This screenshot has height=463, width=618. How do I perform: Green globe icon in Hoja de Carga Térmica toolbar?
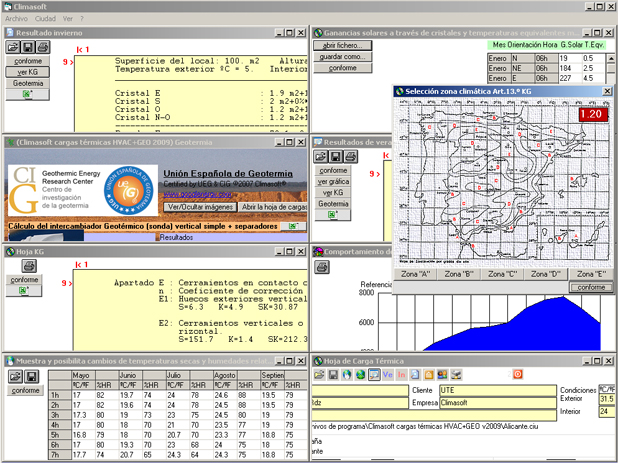point(360,375)
